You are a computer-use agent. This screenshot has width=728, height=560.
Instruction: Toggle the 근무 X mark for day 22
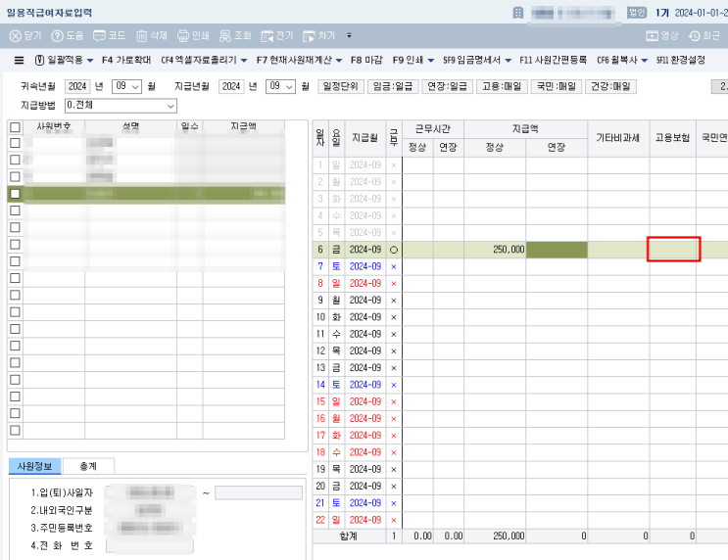pos(394,520)
